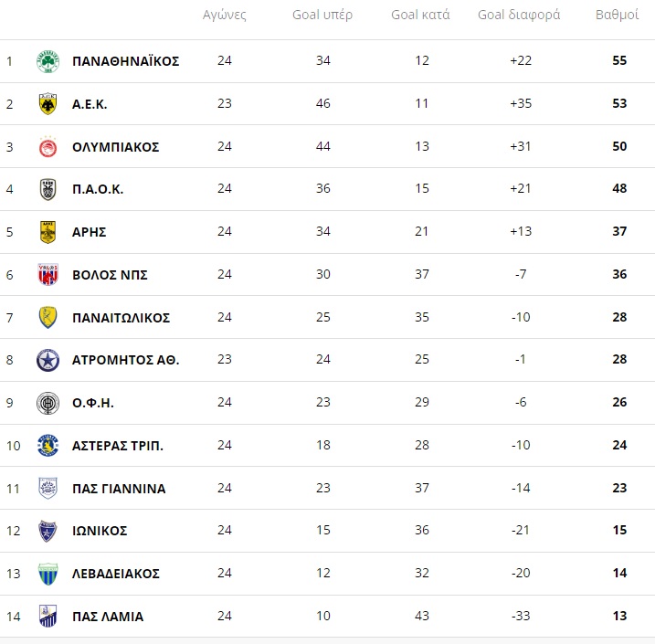Click the ΒΟΛΟΣ ΝΠΣ striped crest
This screenshot has width=655, height=644.
pyautogui.click(x=48, y=274)
